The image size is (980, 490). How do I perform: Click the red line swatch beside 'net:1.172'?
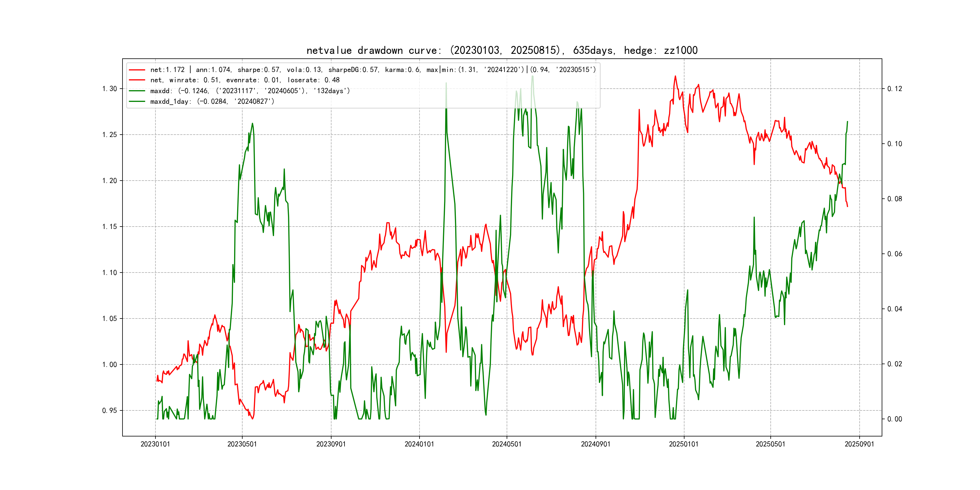click(137, 70)
